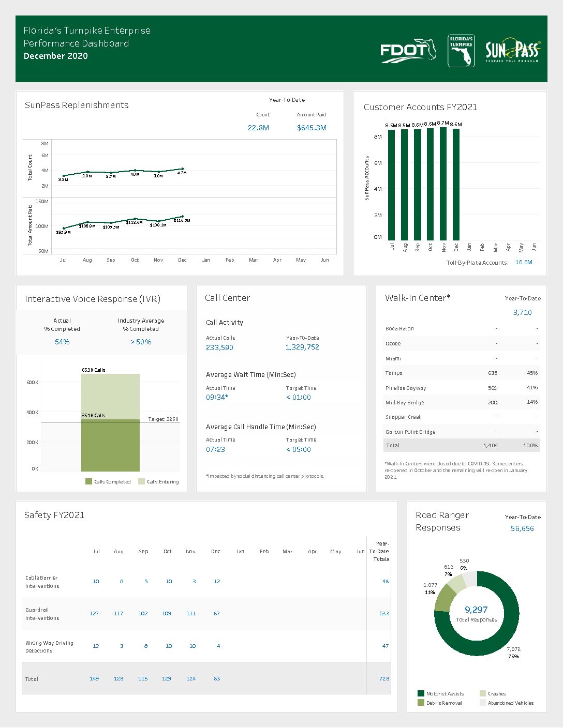Click the Cable Barrier Interventions row label
The width and height of the screenshot is (563, 728).
(x=42, y=582)
